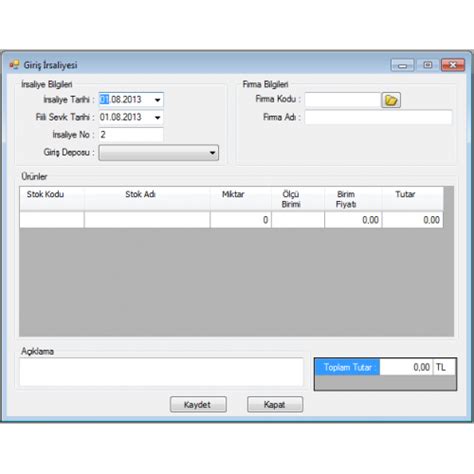Click the Toplam Tutar value 0,00
This screenshot has height=474, width=474.
click(x=406, y=367)
